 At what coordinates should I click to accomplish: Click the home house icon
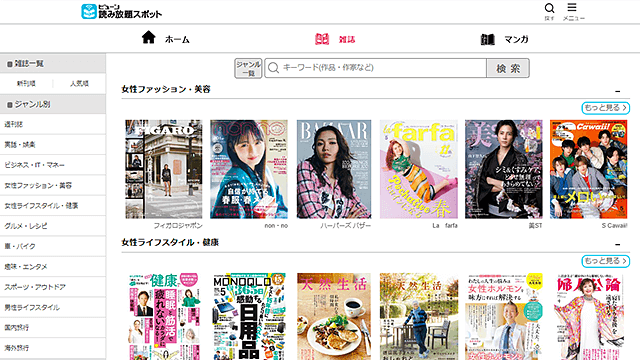(x=149, y=37)
